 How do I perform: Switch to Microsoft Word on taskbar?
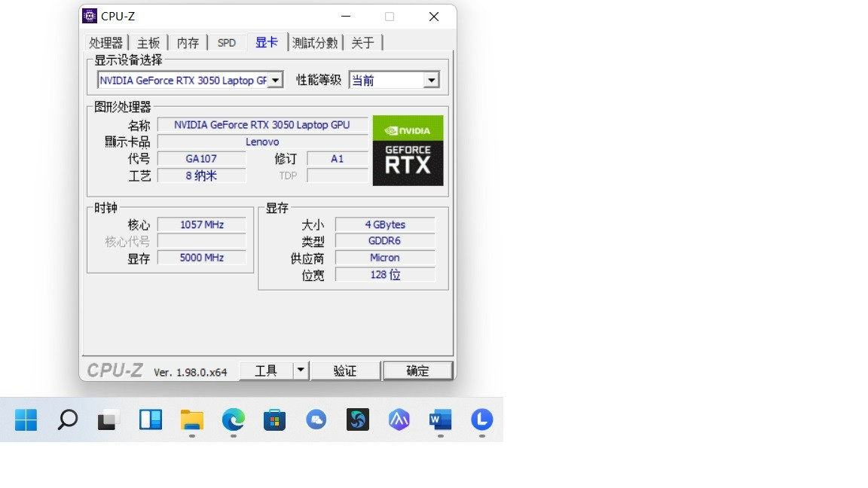click(x=441, y=420)
